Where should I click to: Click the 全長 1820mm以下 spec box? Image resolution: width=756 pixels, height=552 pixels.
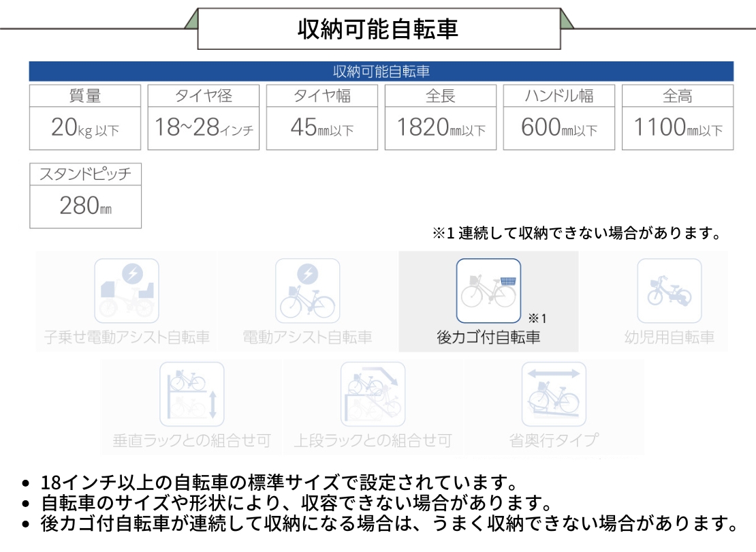(x=441, y=117)
